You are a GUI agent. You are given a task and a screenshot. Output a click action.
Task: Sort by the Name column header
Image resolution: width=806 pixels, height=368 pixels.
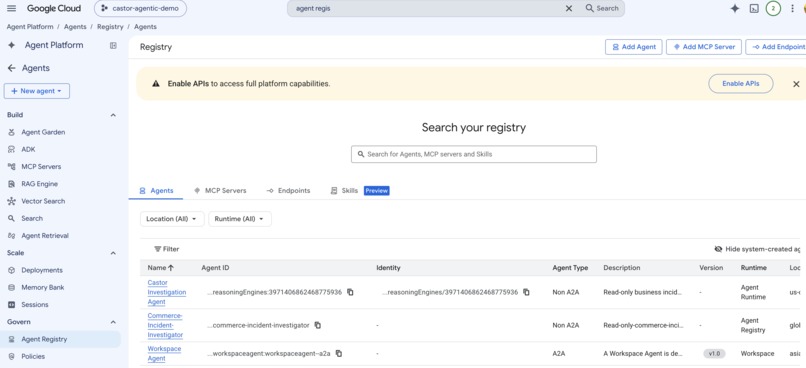(160, 268)
